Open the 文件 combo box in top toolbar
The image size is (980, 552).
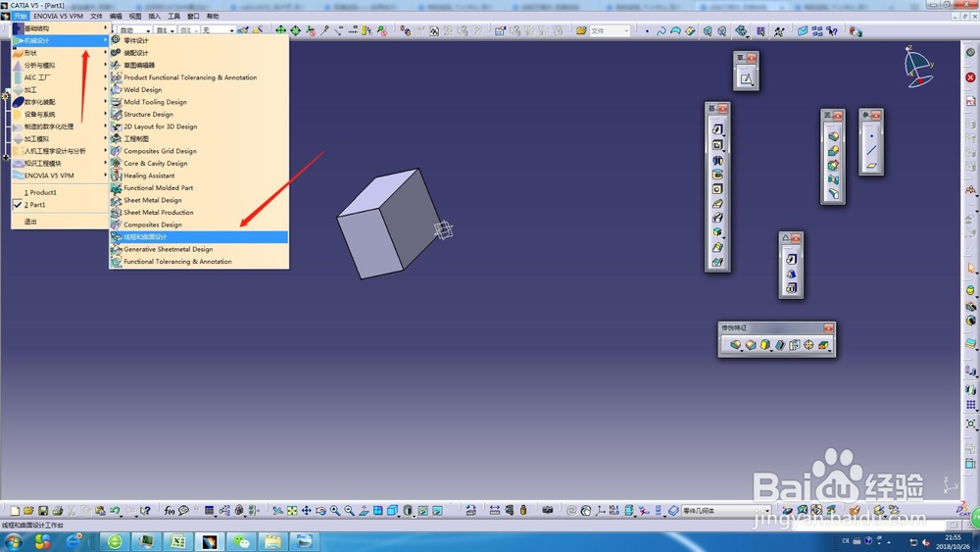tap(610, 30)
